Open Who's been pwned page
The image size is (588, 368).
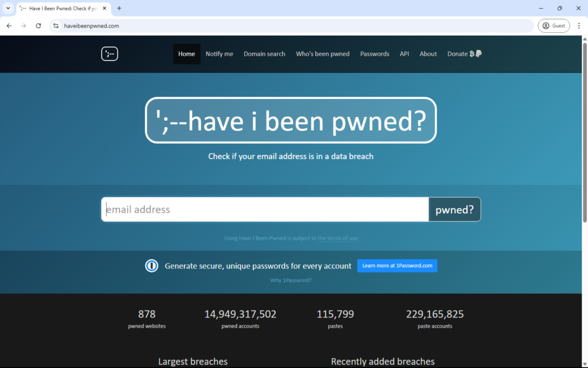(x=323, y=54)
